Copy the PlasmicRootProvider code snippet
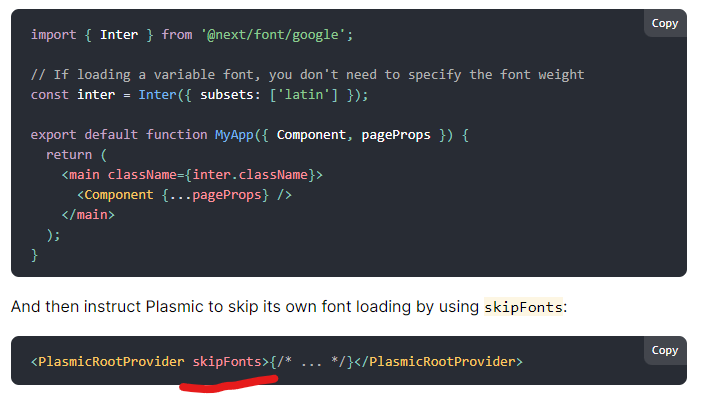 coord(664,350)
